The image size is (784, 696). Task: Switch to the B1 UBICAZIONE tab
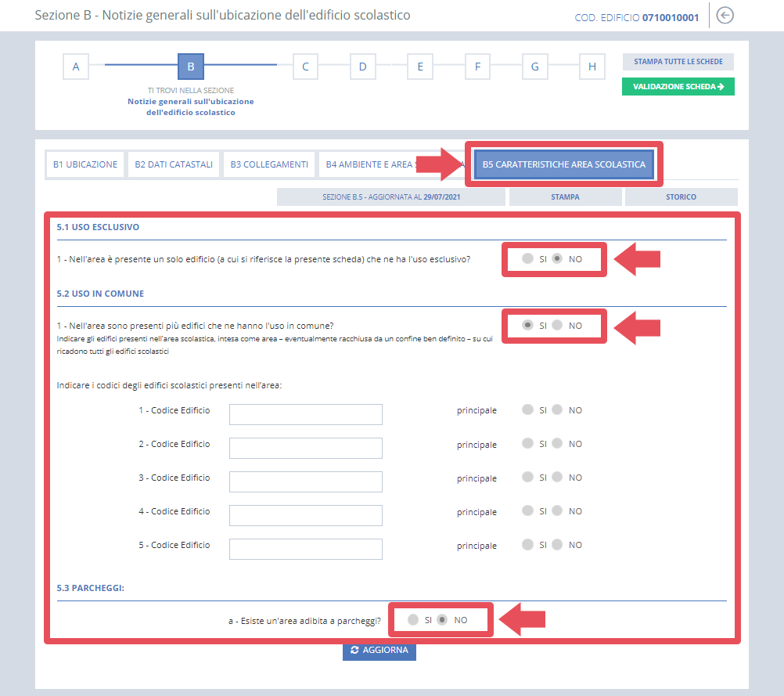[x=85, y=164]
